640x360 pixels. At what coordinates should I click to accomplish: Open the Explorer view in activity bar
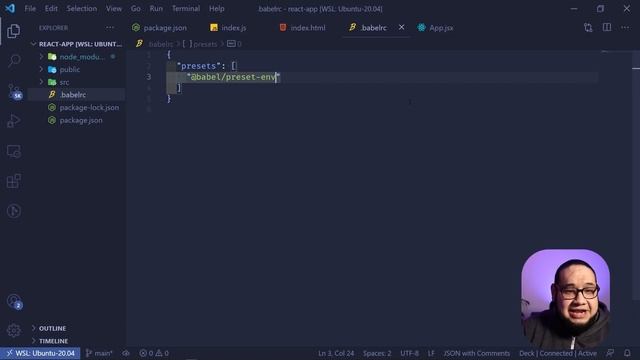point(13,31)
